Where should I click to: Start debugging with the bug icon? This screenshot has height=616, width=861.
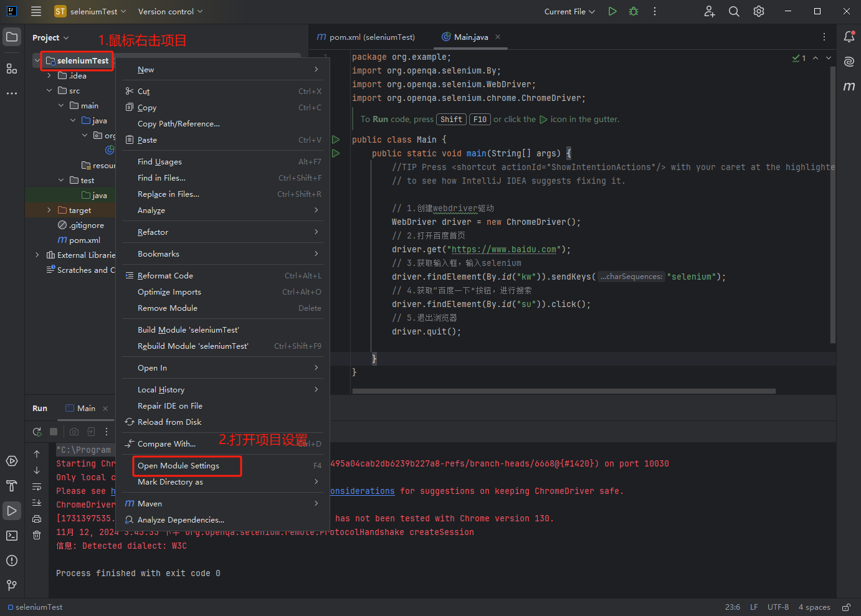tap(634, 11)
